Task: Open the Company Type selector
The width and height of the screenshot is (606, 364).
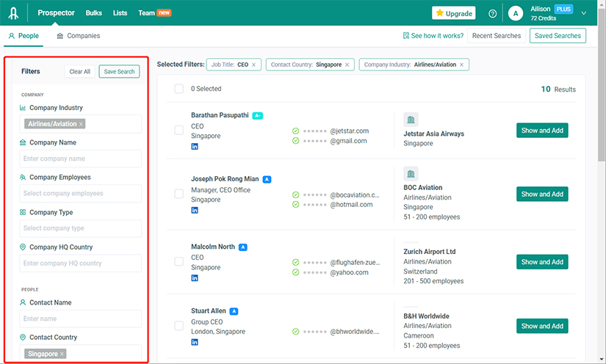Action: click(x=81, y=228)
